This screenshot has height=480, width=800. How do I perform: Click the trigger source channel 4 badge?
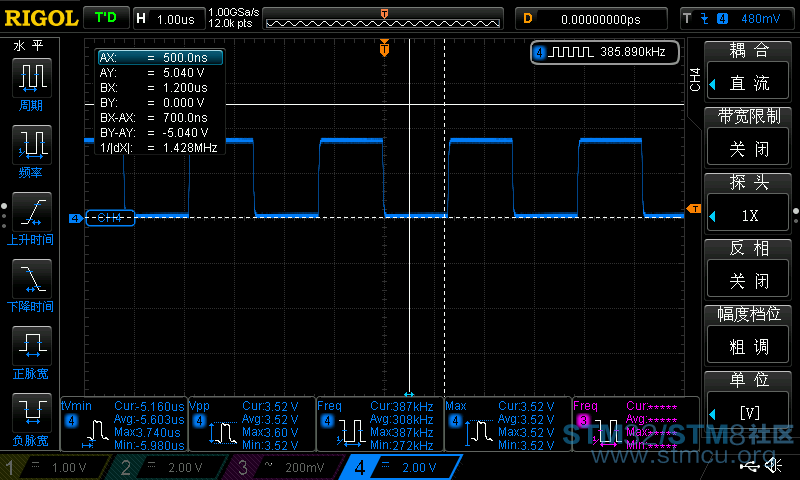(722, 19)
